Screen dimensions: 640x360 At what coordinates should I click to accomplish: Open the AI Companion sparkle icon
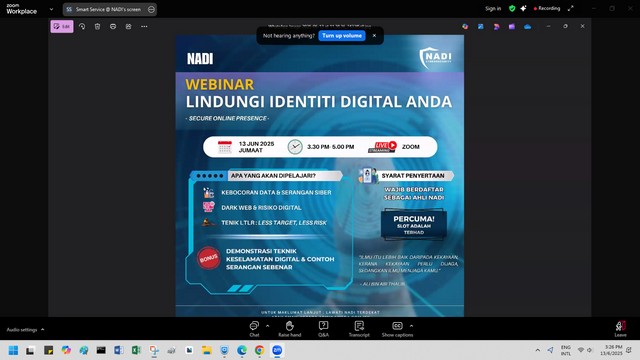(523, 8)
